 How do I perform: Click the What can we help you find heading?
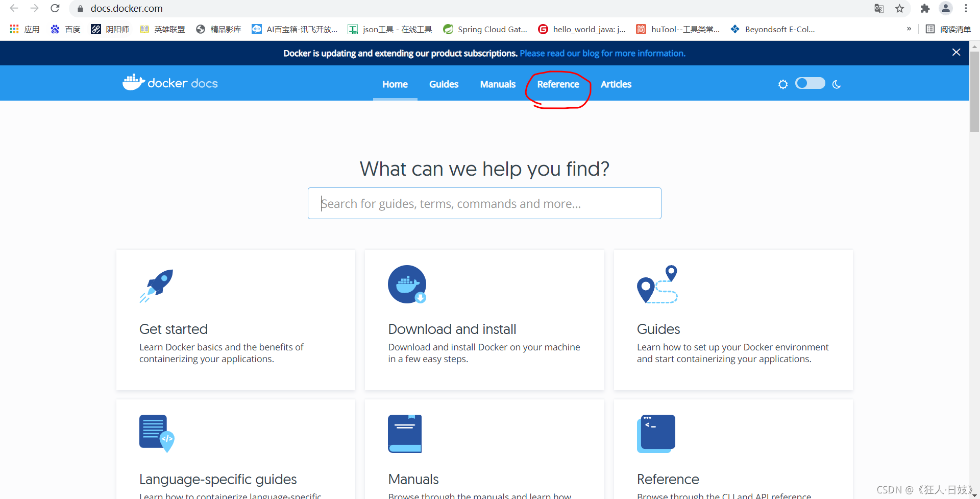coord(484,169)
